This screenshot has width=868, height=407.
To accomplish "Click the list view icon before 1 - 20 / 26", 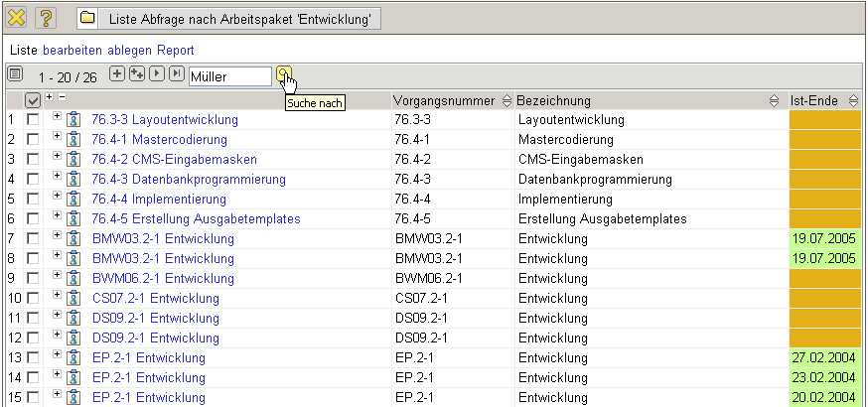I will click(x=15, y=75).
